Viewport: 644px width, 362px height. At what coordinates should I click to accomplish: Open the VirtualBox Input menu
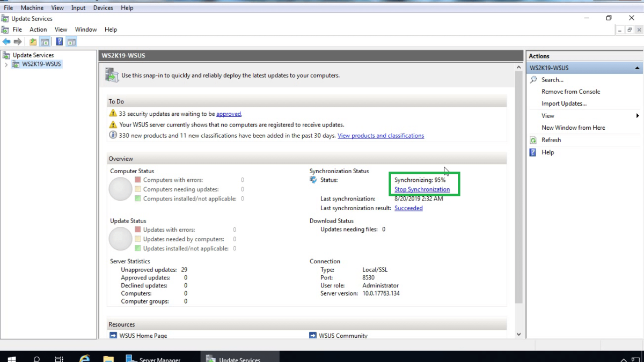[x=78, y=8]
